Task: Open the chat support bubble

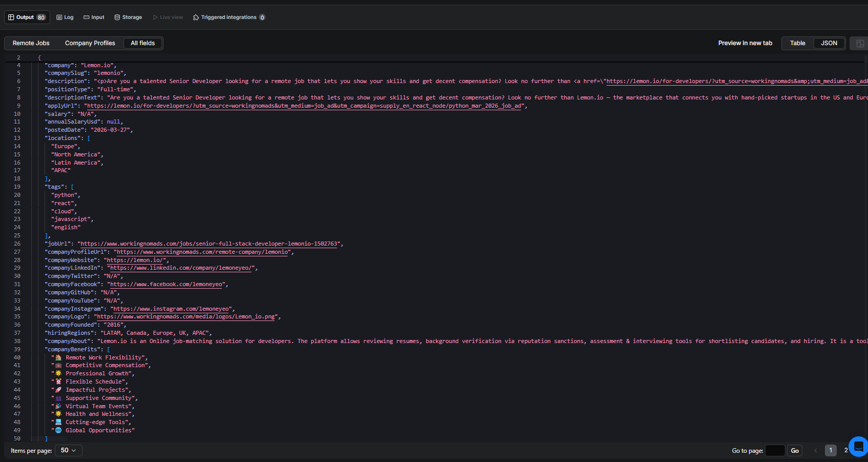Action: pos(858,447)
